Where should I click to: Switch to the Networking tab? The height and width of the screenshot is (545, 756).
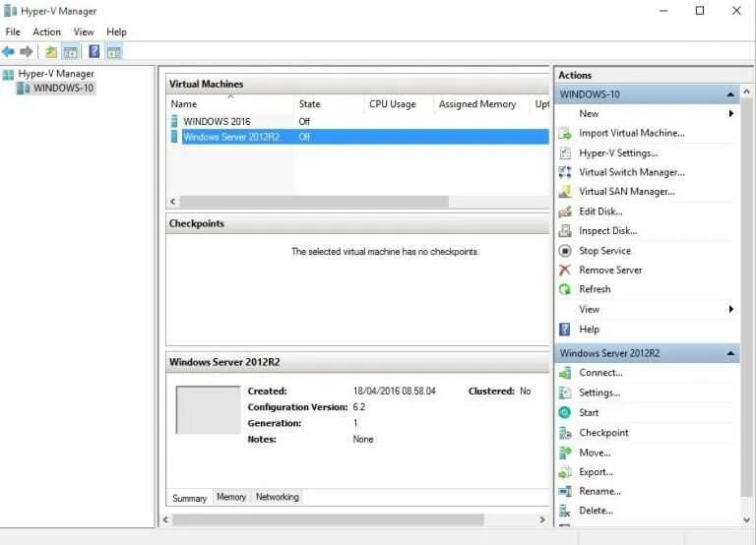(278, 497)
